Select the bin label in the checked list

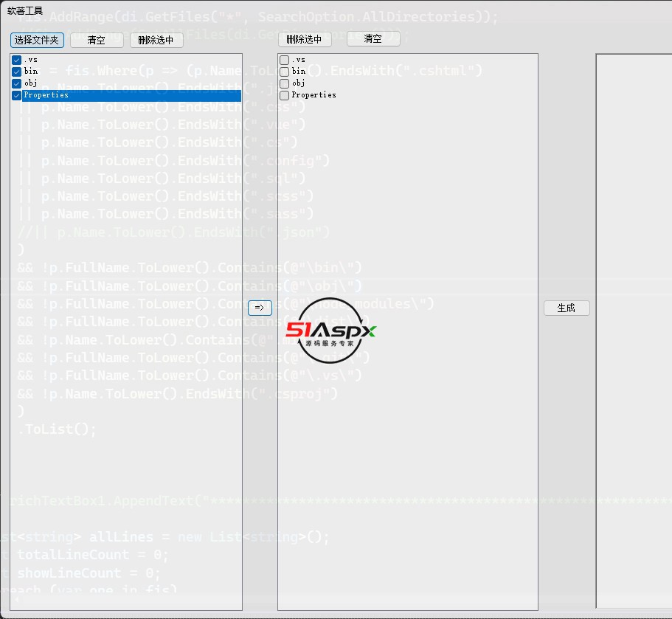click(30, 72)
